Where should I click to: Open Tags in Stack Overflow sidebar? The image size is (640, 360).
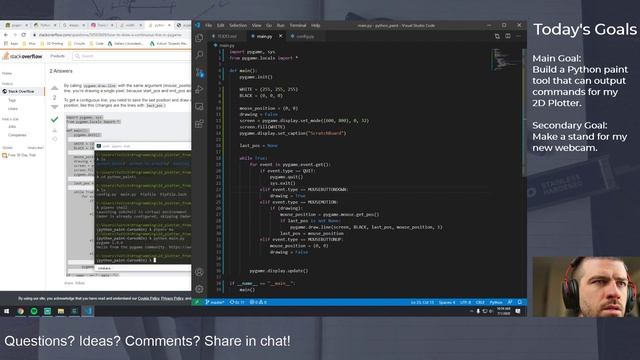point(12,100)
